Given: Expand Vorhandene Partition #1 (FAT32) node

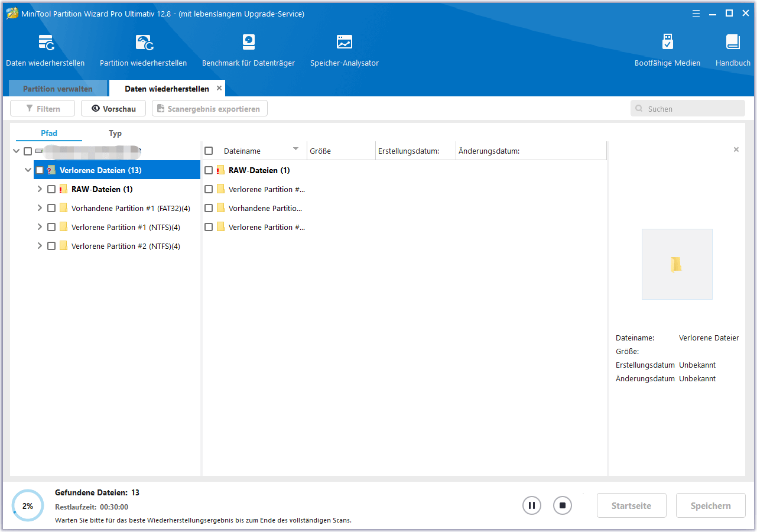Looking at the screenshot, I should 40,208.
